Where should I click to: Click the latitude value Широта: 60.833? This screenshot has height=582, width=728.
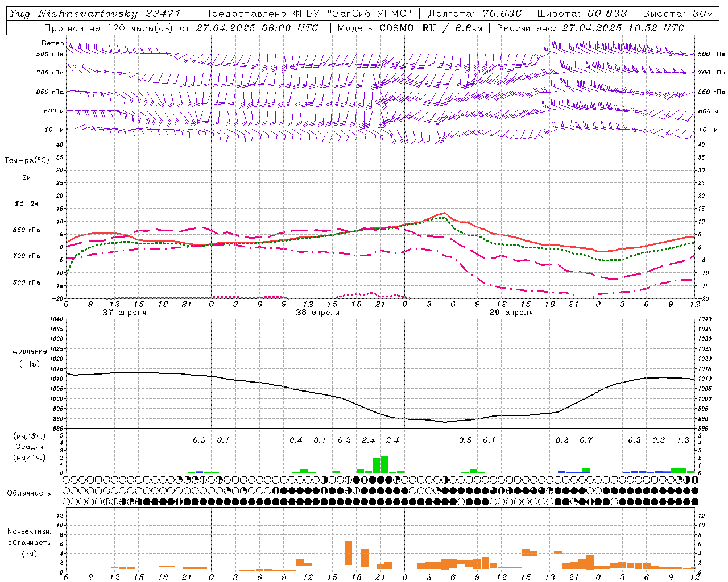pyautogui.click(x=582, y=14)
